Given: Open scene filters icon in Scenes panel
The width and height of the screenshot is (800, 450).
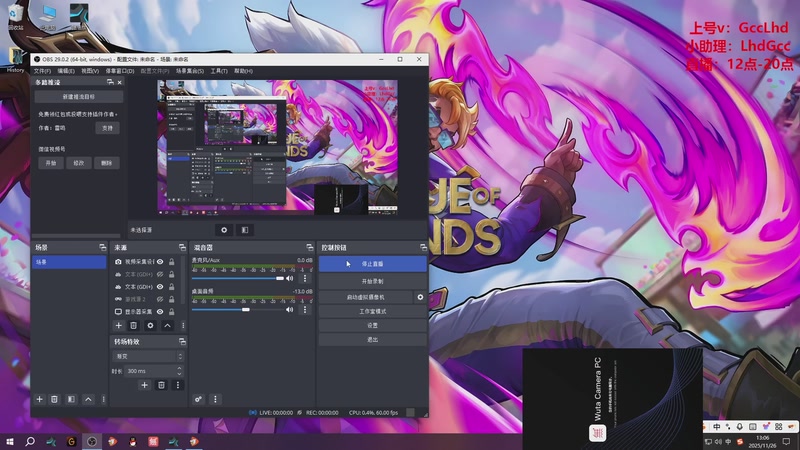Looking at the screenshot, I should 71,399.
